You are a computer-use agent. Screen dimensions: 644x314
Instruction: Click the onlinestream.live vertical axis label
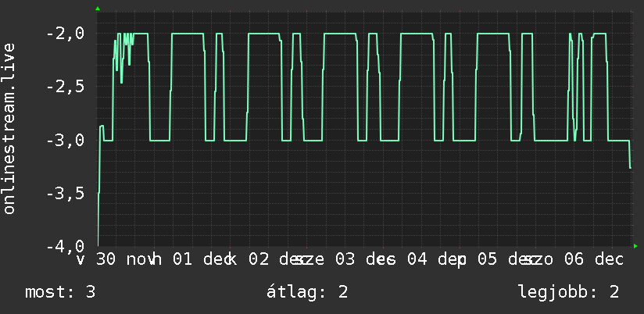(x=9, y=128)
